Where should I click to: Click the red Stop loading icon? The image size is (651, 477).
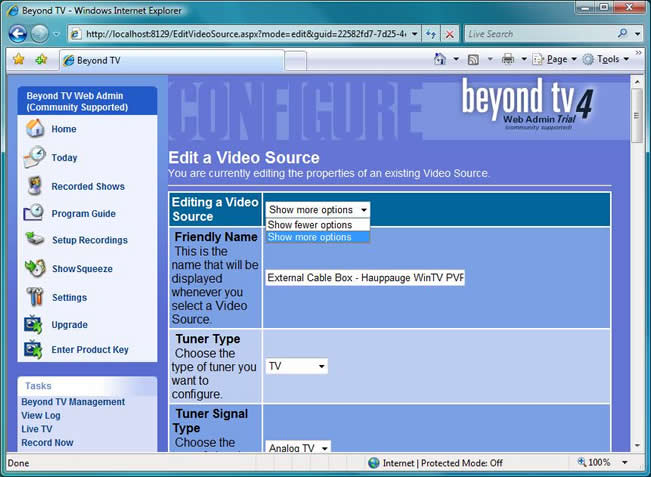pyautogui.click(x=450, y=34)
